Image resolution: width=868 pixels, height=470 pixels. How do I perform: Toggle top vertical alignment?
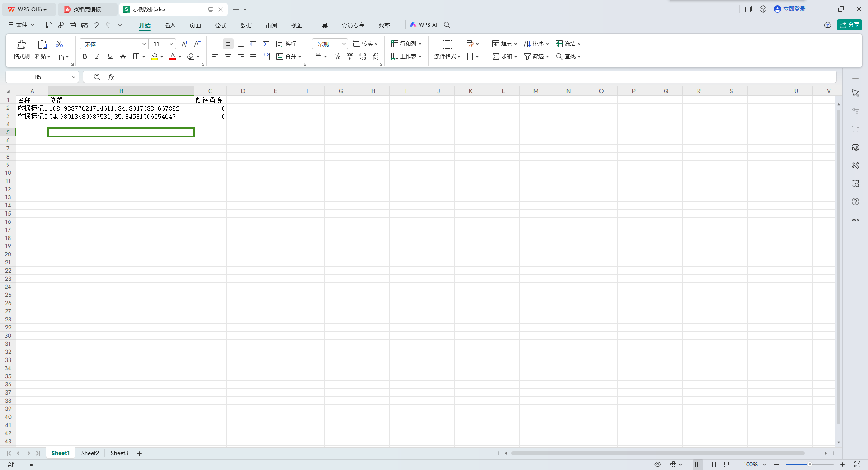point(216,44)
